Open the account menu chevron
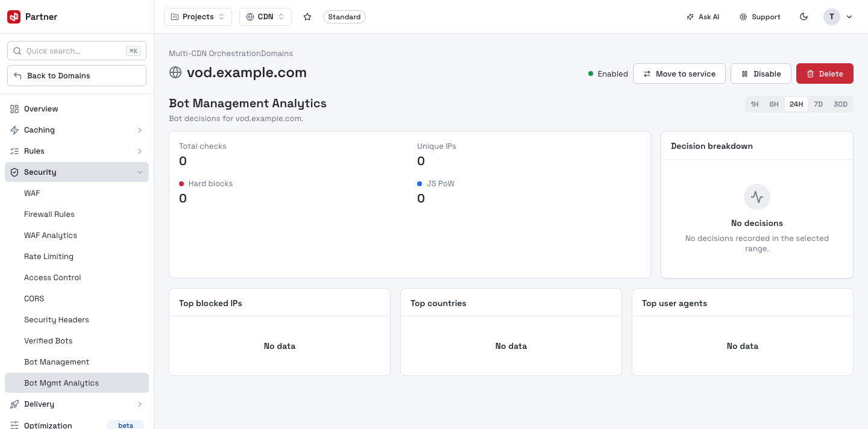 click(849, 17)
